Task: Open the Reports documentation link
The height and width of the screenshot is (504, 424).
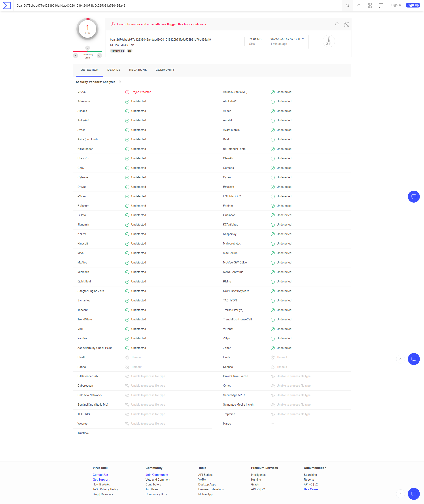Action: 309,480
